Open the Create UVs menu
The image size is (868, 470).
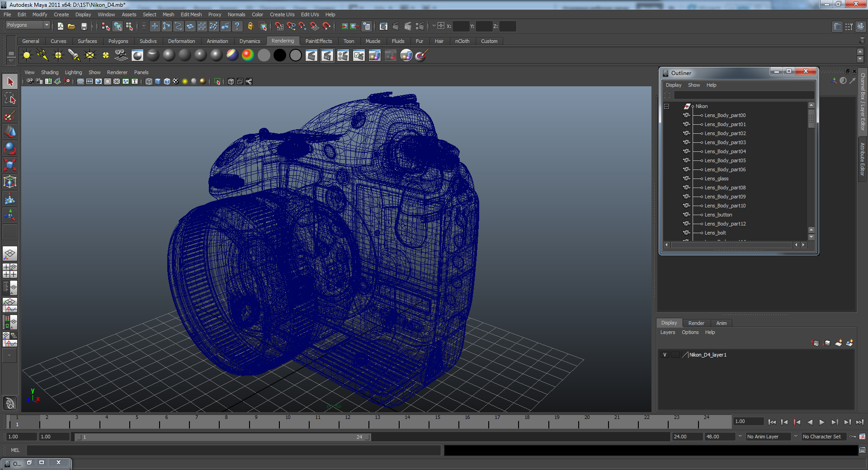[x=282, y=14]
